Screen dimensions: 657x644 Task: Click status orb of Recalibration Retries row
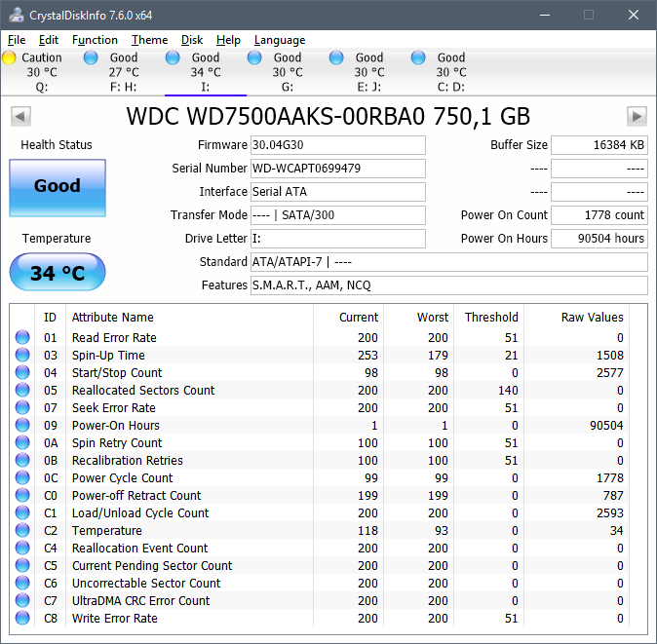[x=22, y=460]
